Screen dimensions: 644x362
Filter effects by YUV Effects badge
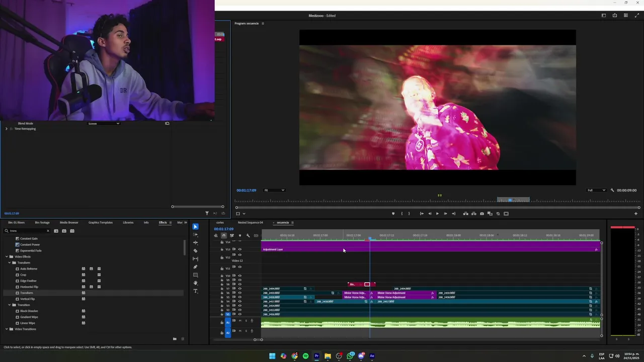tap(72, 231)
